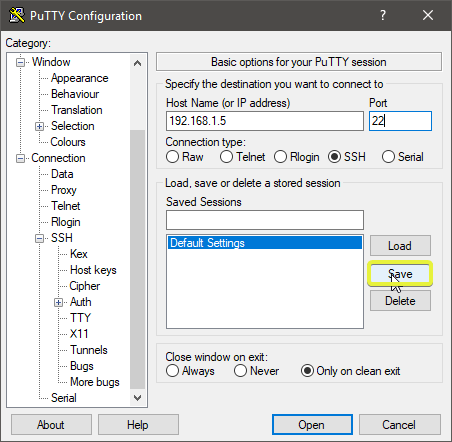Open the Translation category
The width and height of the screenshot is (452, 442).
(x=77, y=110)
